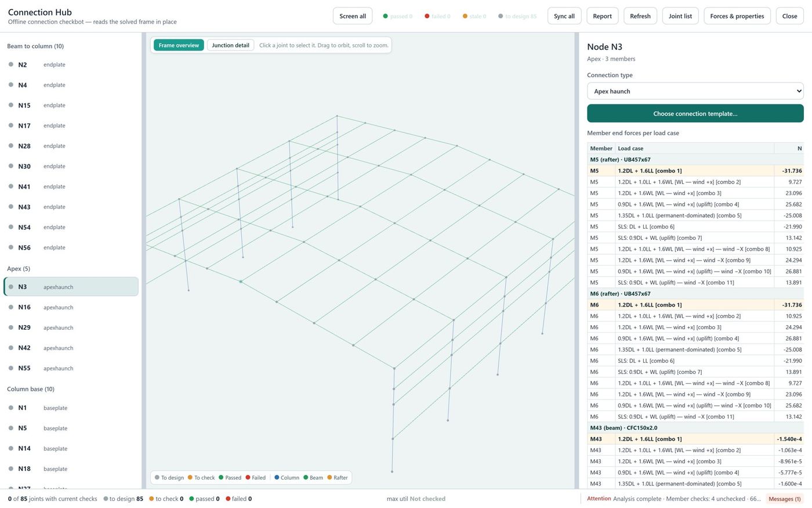Click the failed 0 filter chip in toolbar
Image resolution: width=812 pixels, height=508 pixels.
(x=437, y=16)
